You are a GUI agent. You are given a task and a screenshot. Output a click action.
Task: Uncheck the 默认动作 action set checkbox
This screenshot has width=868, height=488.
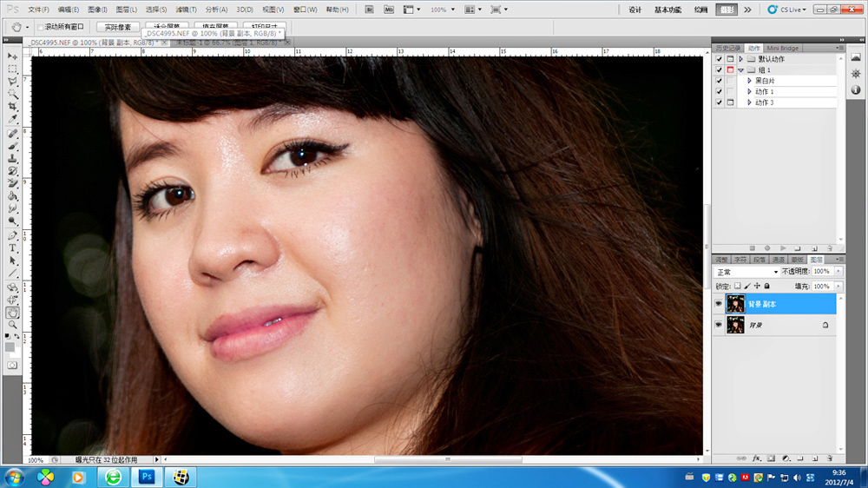(x=719, y=59)
